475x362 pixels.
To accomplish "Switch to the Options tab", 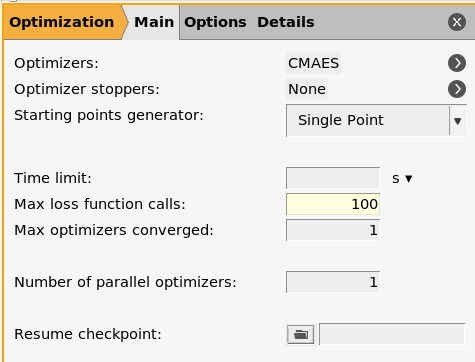I will 215,22.
